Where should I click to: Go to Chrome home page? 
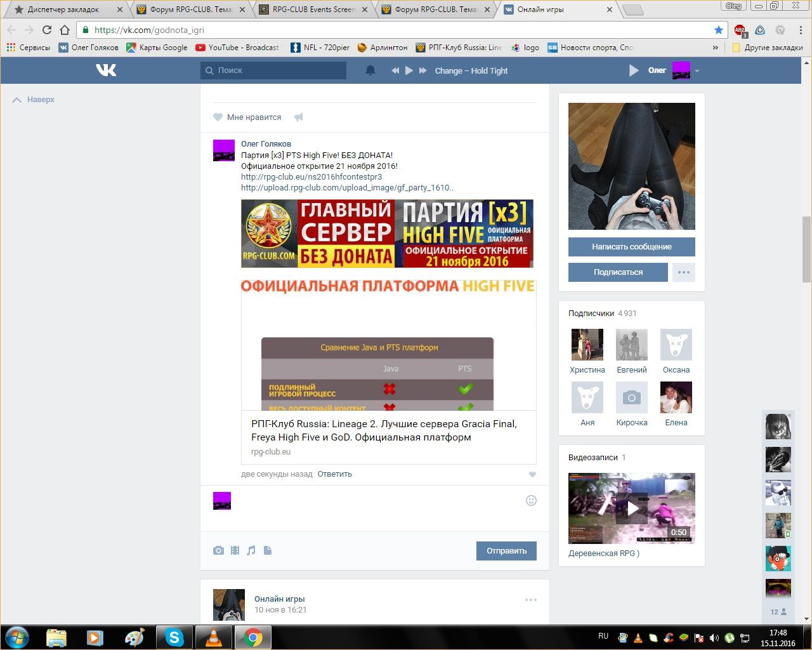pyautogui.click(x=65, y=30)
